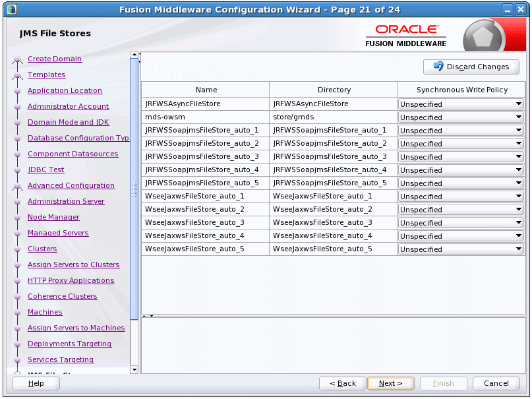532x399 pixels.
Task: Open Component Datasources step
Action: pyautogui.click(x=73, y=154)
